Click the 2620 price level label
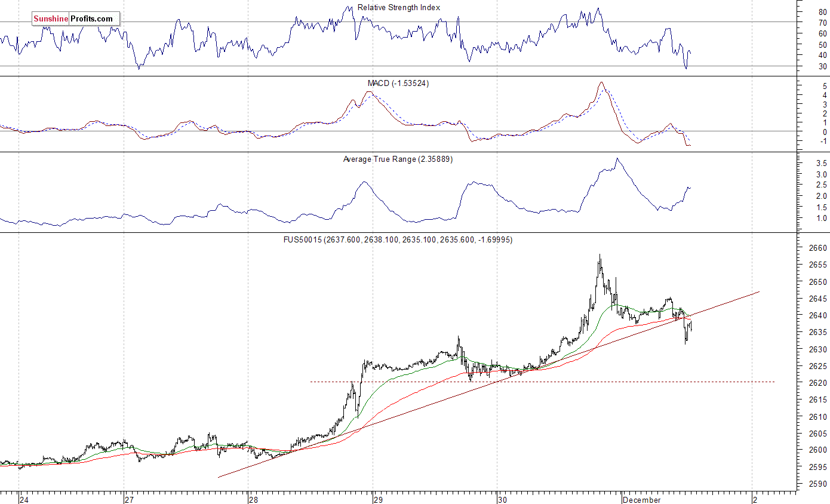 pyautogui.click(x=817, y=383)
